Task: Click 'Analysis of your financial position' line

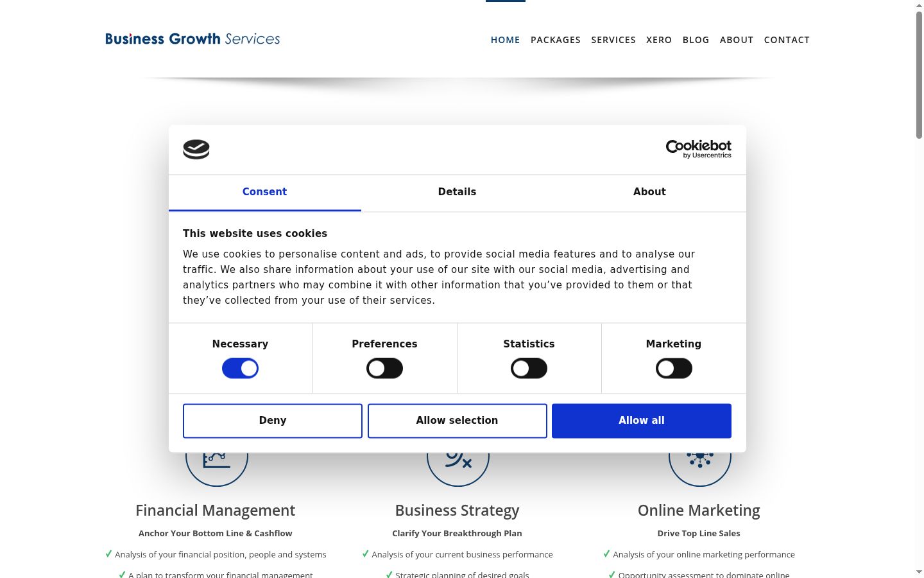Action: tap(220, 555)
